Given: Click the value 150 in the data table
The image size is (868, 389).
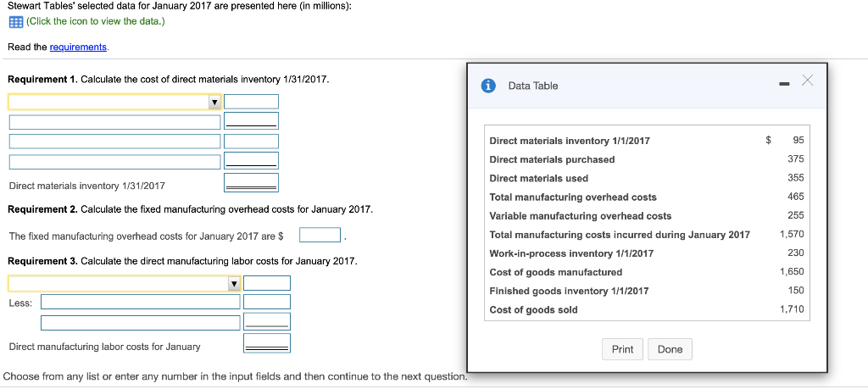Looking at the screenshot, I should pyautogui.click(x=796, y=291).
